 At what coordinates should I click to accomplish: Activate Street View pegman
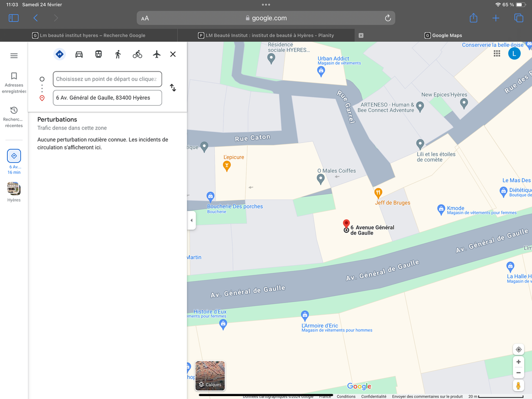[x=518, y=386]
